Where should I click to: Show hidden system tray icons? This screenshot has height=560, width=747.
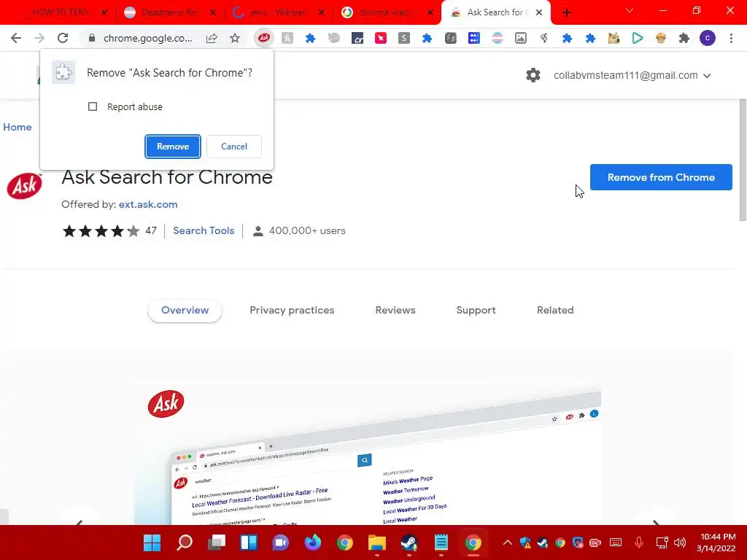pos(508,542)
